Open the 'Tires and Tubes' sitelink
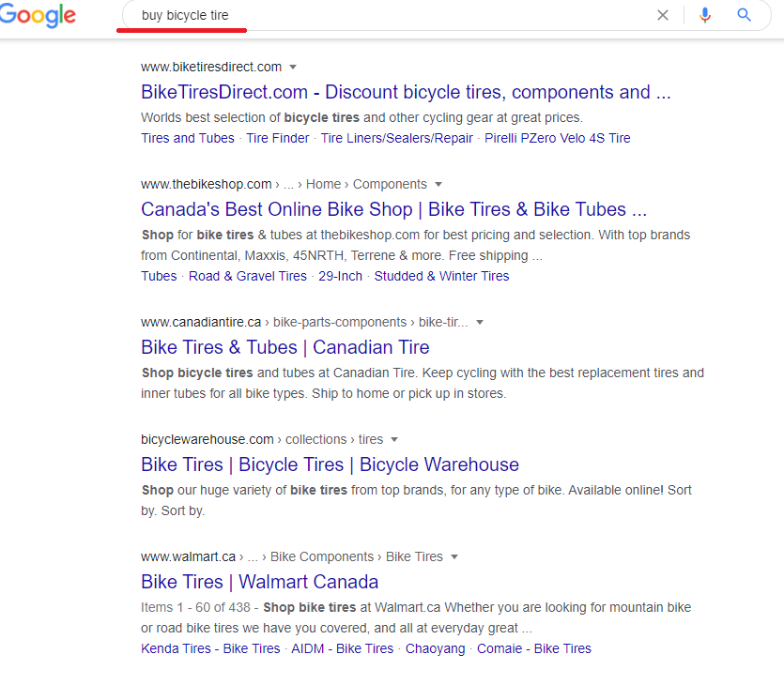Viewport: 784px width, 685px height. pos(188,138)
